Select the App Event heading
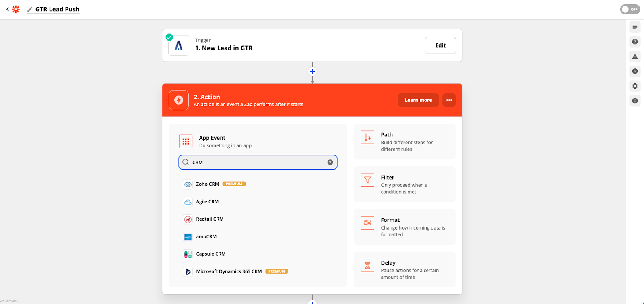Image resolution: width=644 pixels, height=304 pixels. click(x=212, y=138)
